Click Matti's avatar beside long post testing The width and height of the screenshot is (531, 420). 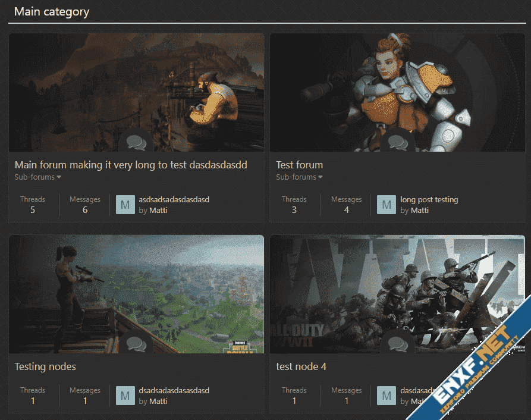pos(387,205)
